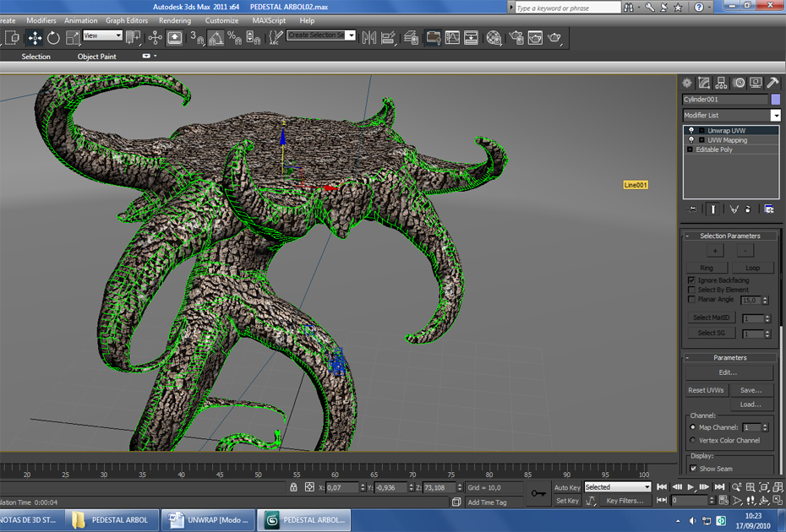
Task: Select Vertex Color Channel radio button
Action: coord(693,440)
